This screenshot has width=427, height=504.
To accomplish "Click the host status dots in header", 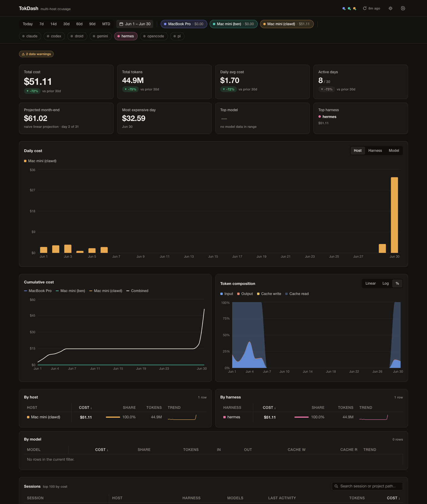I will coord(349,9).
